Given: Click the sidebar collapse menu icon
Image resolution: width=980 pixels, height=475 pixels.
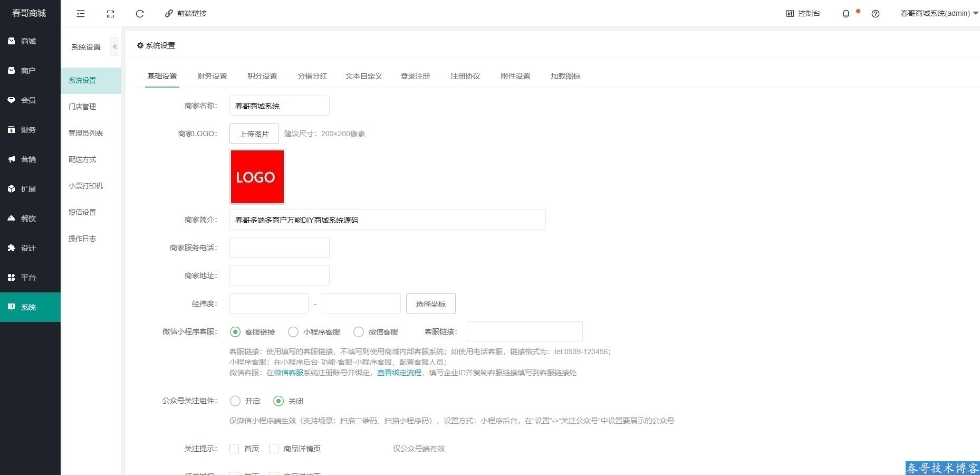Looking at the screenshot, I should tap(81, 14).
